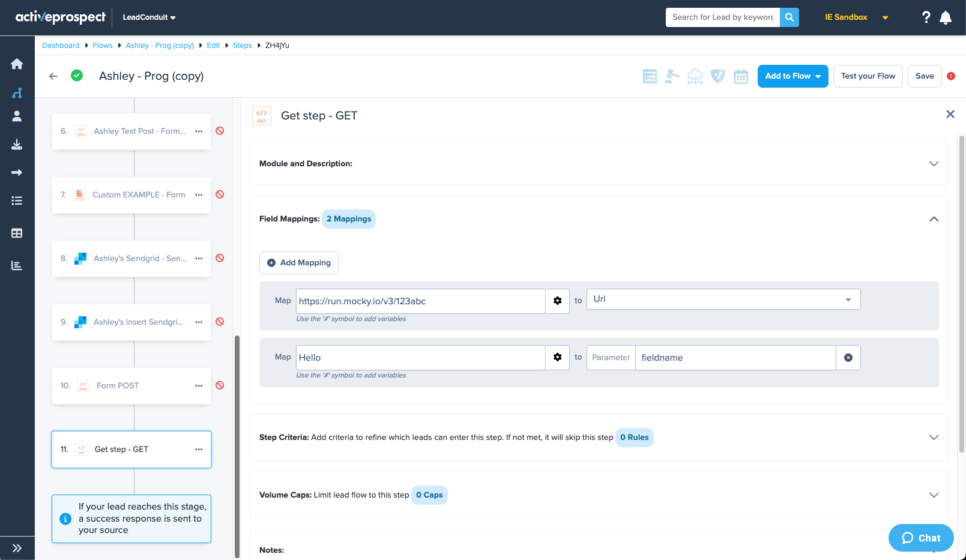Toggle disable on Ashley Test Post step
Image resolution: width=966 pixels, height=560 pixels.
(x=220, y=131)
